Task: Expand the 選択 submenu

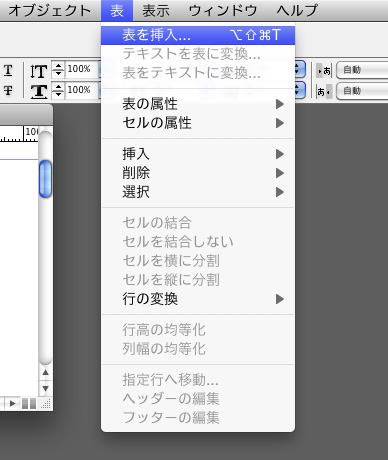Action: (x=198, y=192)
